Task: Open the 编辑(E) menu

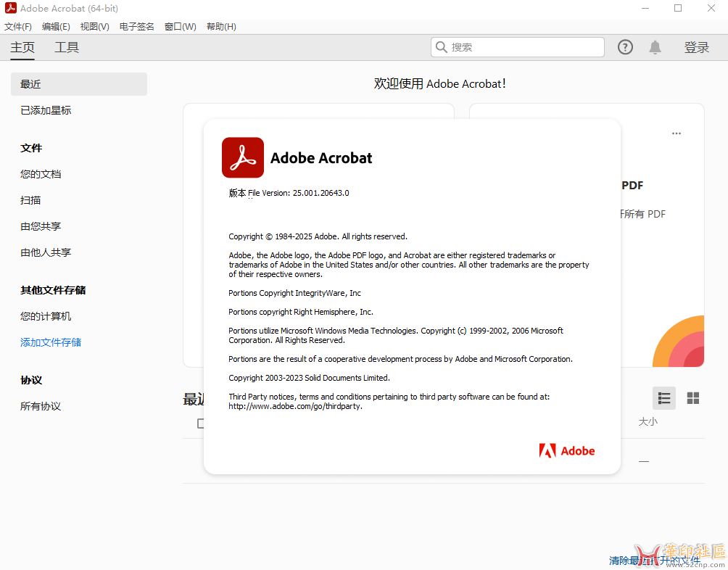Action: (x=56, y=26)
